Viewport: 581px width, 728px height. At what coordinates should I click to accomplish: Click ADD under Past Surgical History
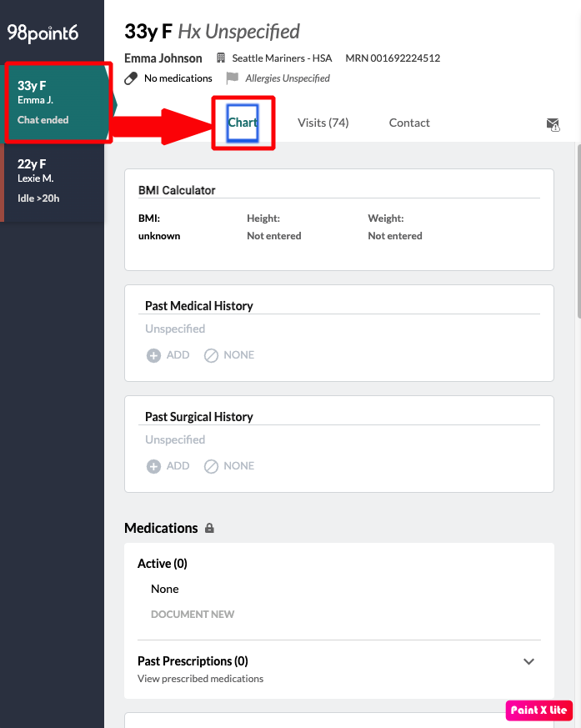178,466
